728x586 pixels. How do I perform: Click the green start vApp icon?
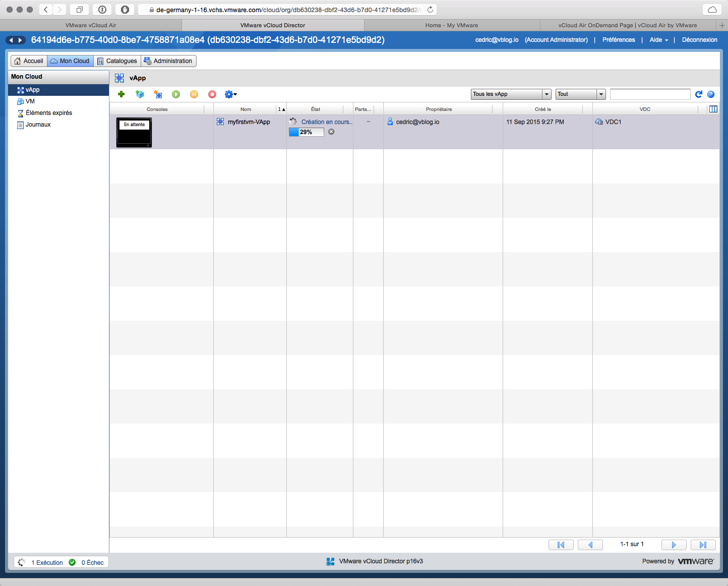[176, 94]
